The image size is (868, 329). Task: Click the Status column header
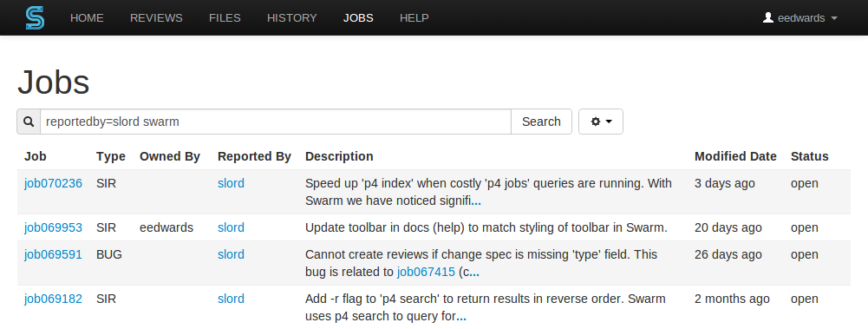pos(809,156)
